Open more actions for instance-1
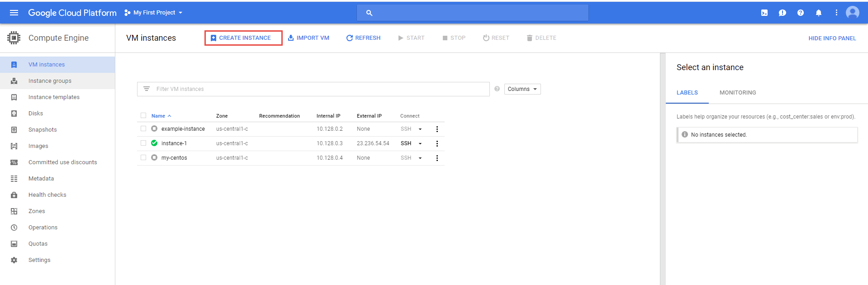The height and width of the screenshot is (285, 868). (437, 143)
